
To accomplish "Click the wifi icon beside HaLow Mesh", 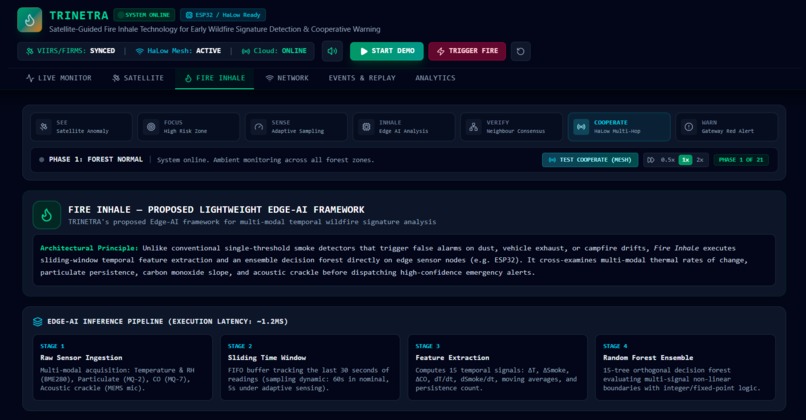I will tap(139, 51).
